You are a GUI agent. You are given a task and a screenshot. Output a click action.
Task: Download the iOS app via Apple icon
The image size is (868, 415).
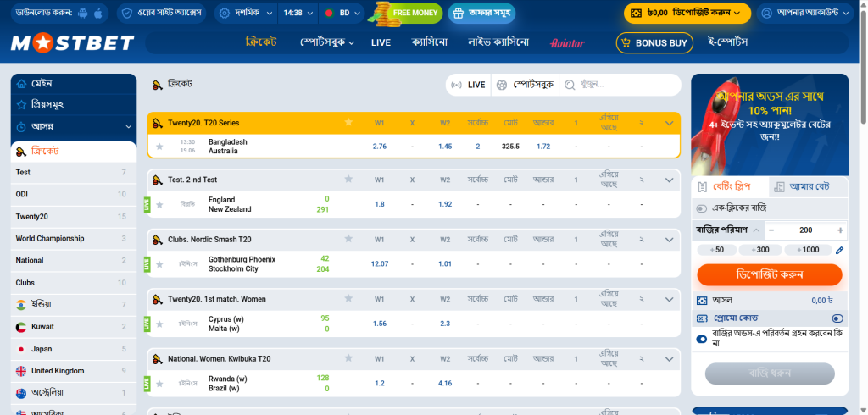[98, 13]
